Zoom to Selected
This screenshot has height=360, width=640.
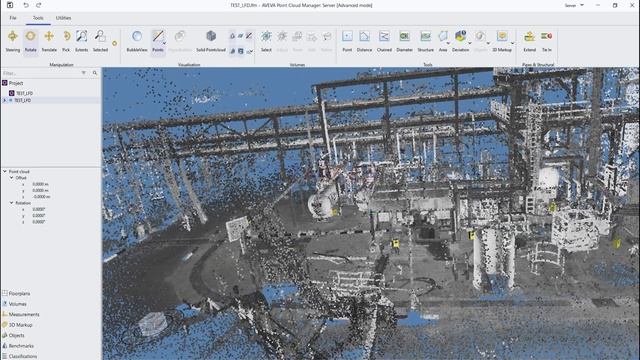pyautogui.click(x=100, y=41)
